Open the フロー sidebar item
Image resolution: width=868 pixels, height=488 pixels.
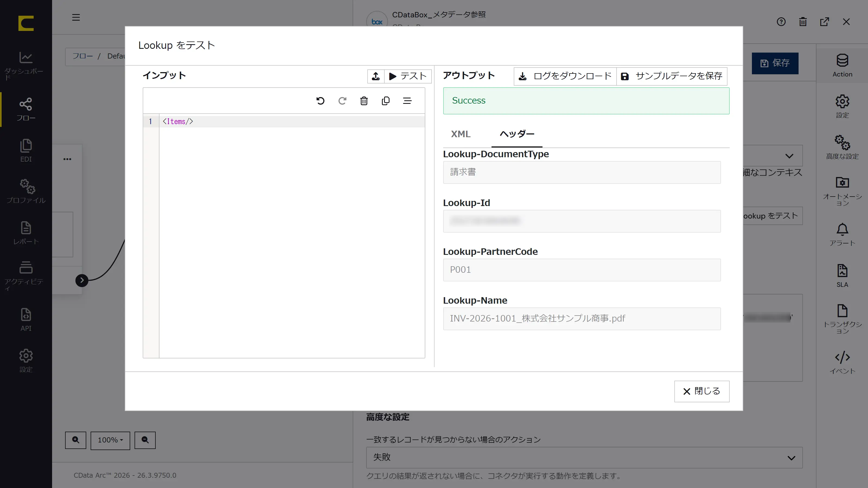(25, 110)
